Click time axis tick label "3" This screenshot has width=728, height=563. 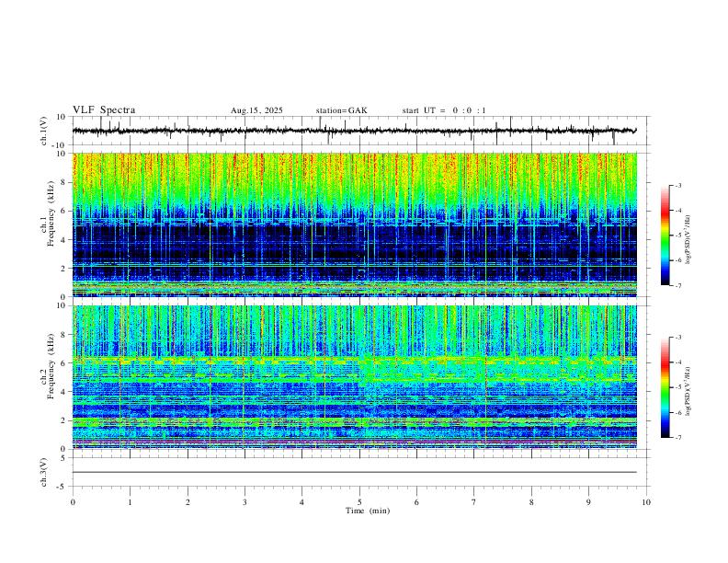(245, 502)
